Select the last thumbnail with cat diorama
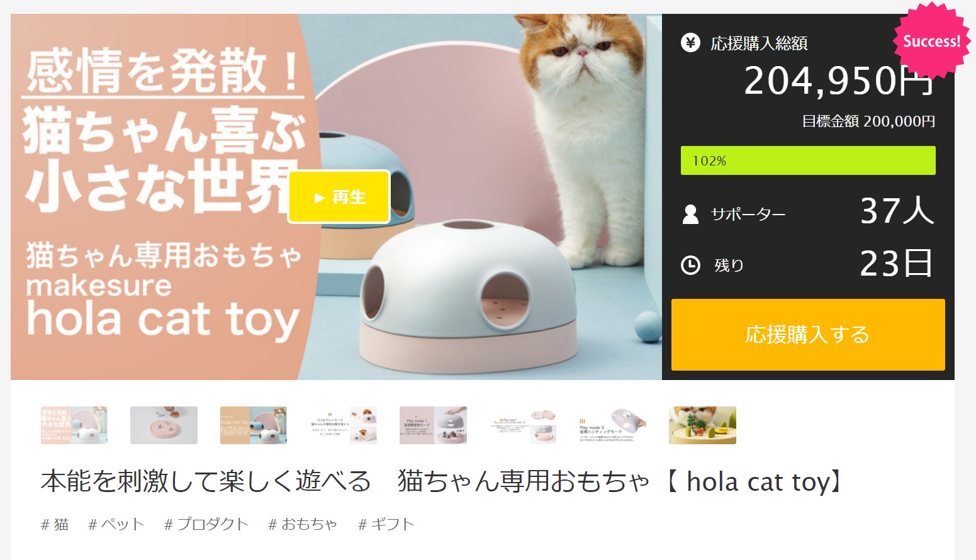Image resolution: width=976 pixels, height=560 pixels. tap(702, 425)
